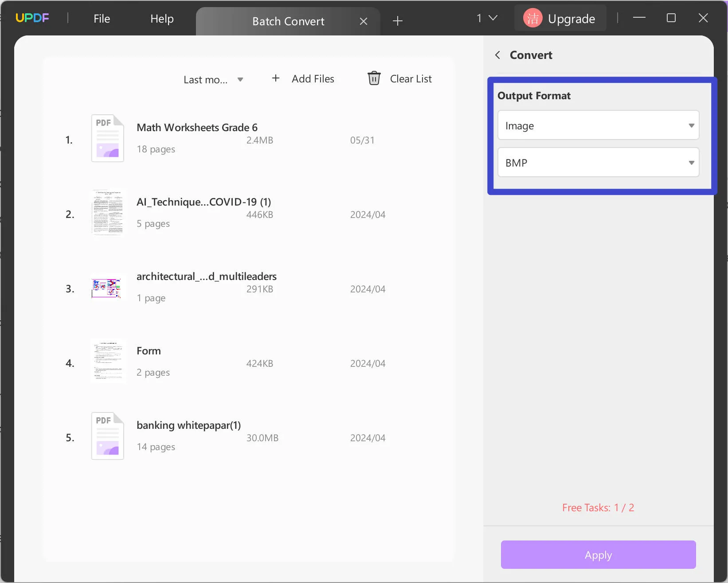Switch to the Batch Convert tab
Viewport: 728px width, 583px height.
point(288,21)
